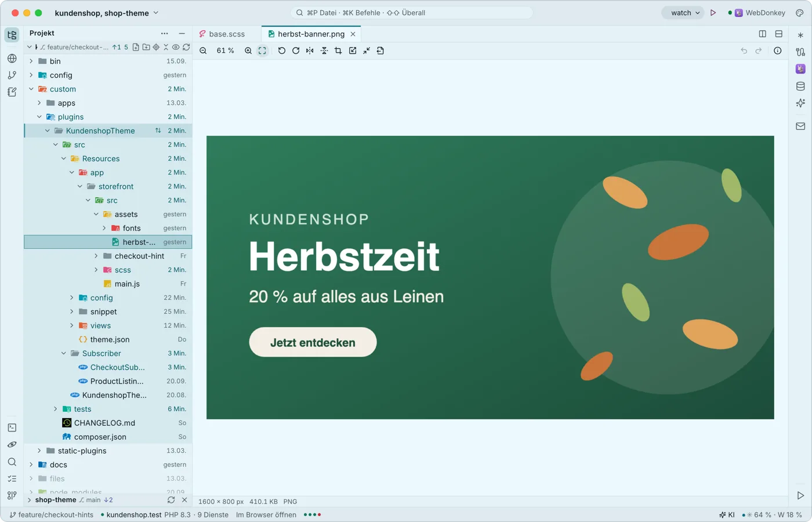Viewport: 812px width, 522px height.
Task: Rotate the image counterclockwise
Action: tap(282, 51)
